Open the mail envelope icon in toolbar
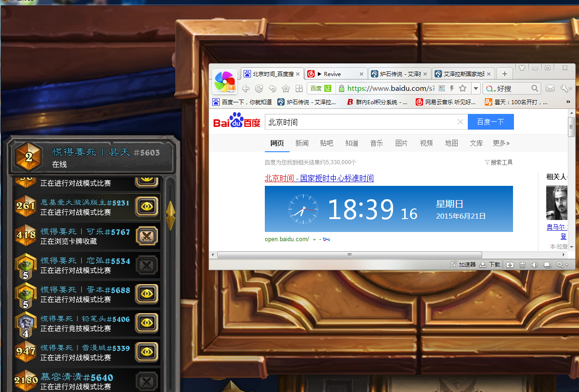This screenshot has height=392, width=579. (x=550, y=88)
